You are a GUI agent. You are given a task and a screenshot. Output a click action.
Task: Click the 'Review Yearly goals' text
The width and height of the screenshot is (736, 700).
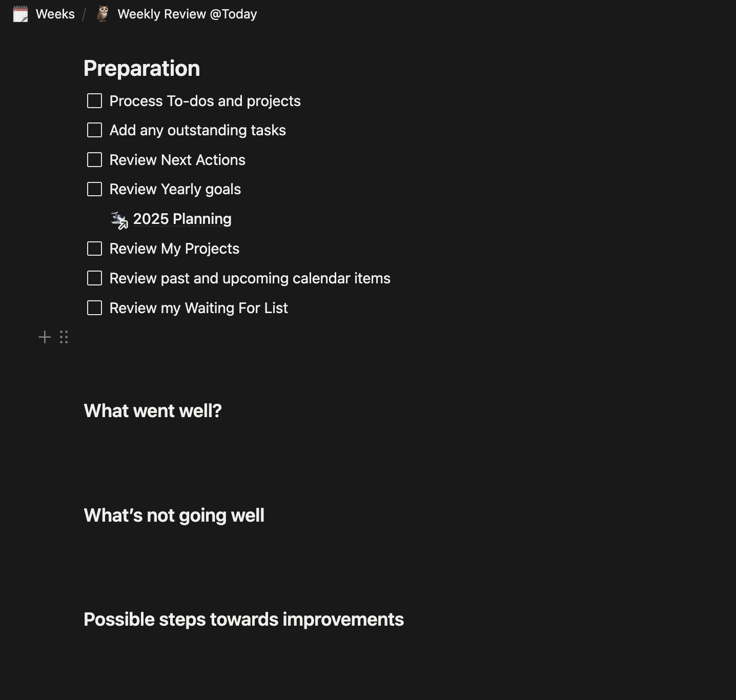pos(175,189)
